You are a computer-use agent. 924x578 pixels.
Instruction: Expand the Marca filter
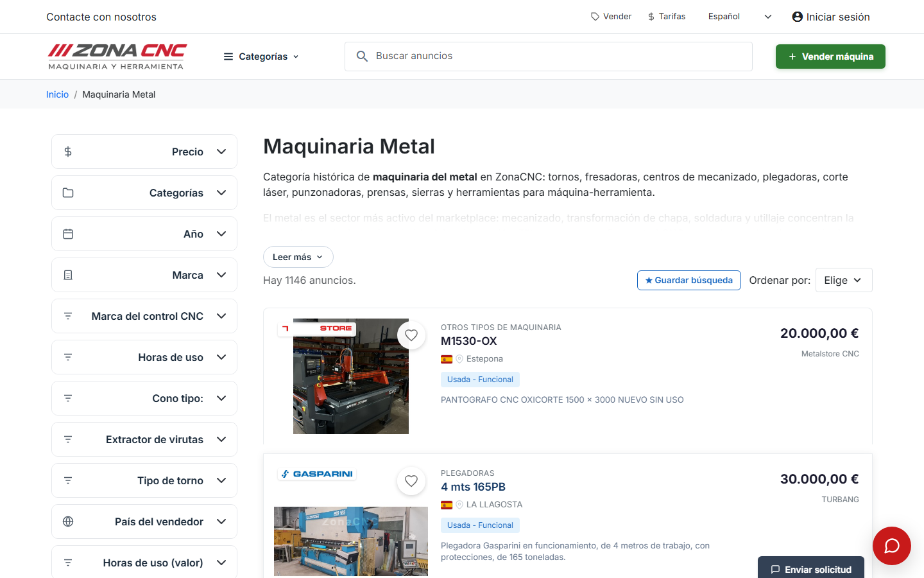click(x=144, y=275)
